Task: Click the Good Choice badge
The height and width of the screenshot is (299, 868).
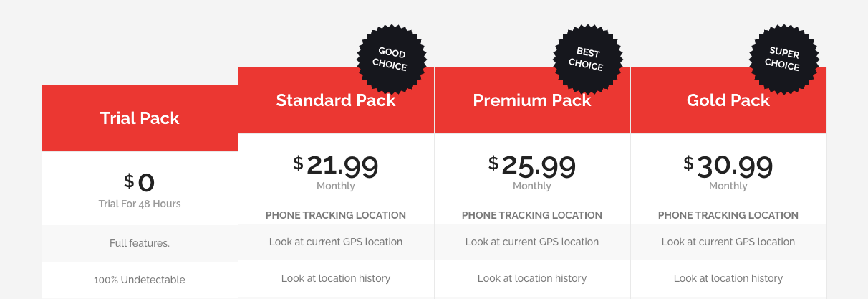Action: coord(392,60)
